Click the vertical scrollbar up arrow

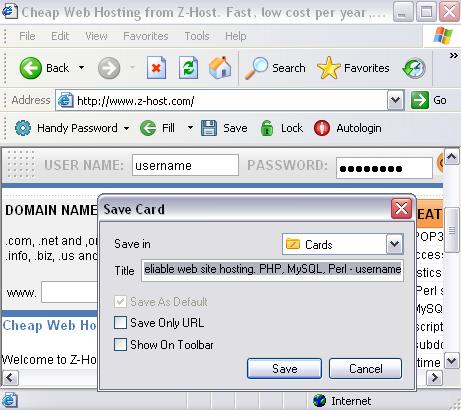tap(452, 156)
